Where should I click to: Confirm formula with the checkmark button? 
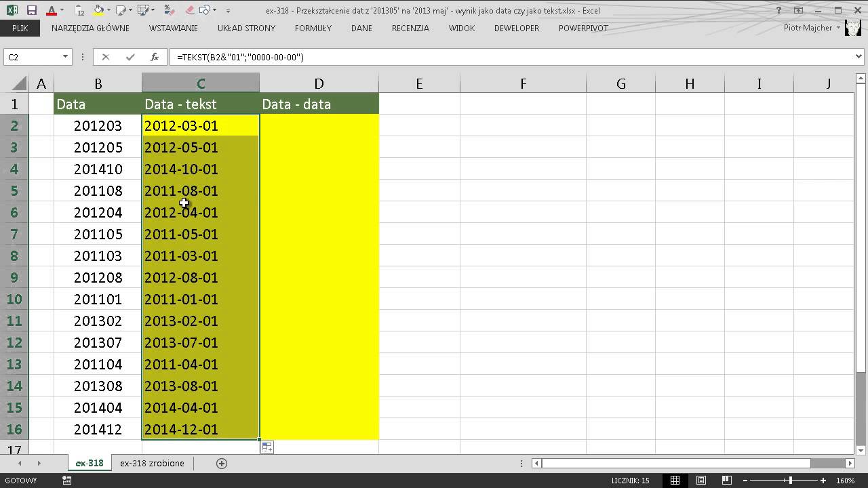pos(130,57)
